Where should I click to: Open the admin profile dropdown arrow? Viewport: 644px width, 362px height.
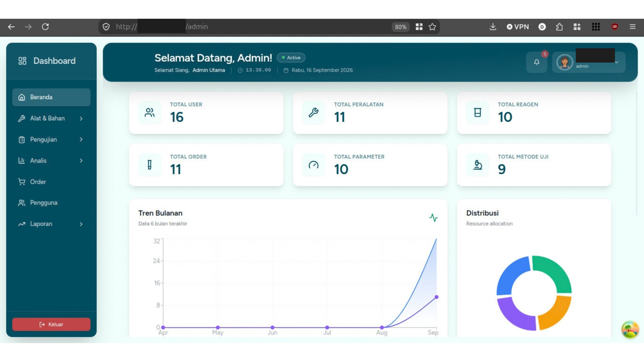(616, 62)
